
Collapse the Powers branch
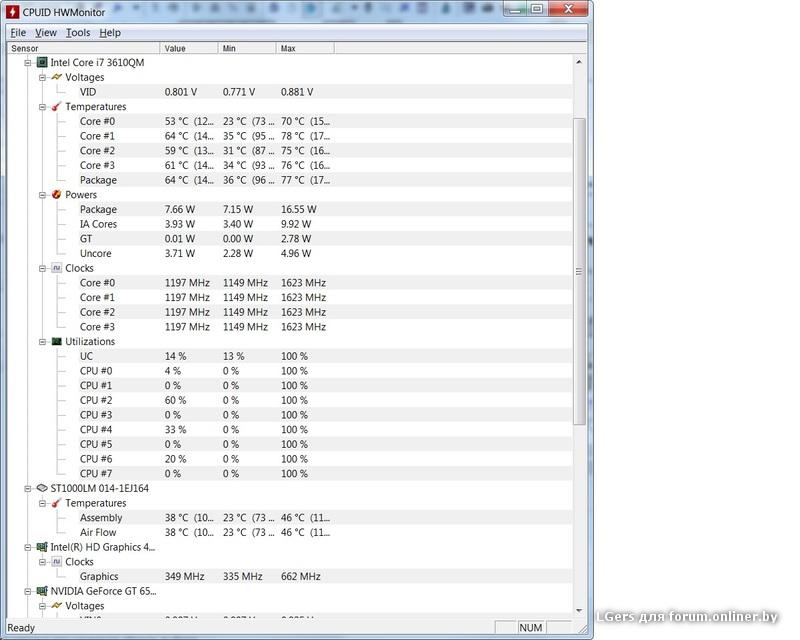[42, 195]
